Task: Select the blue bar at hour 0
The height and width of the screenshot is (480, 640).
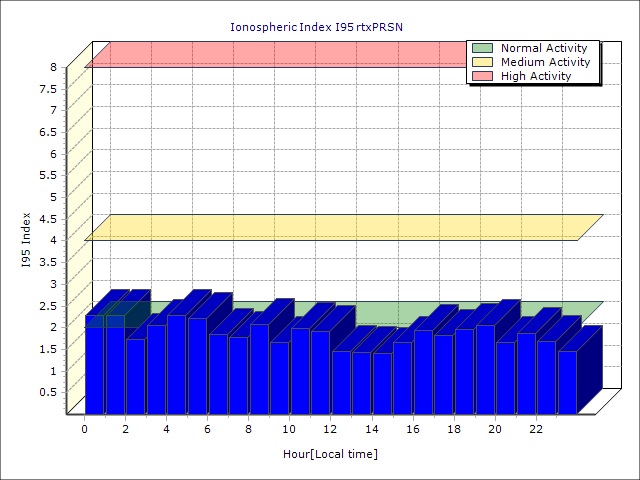Action: click(94, 364)
